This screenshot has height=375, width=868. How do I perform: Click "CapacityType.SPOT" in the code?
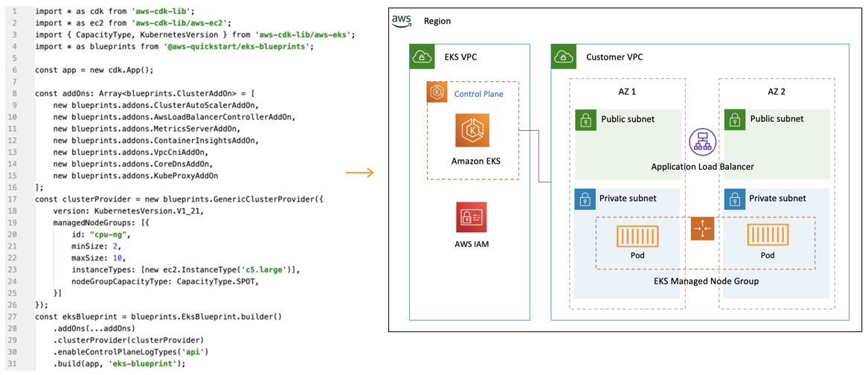point(216,282)
